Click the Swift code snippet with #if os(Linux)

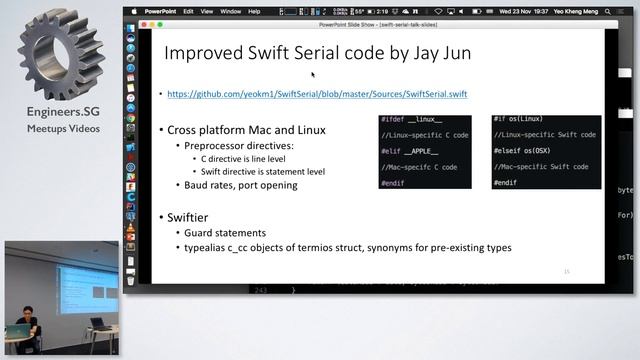[x=546, y=152]
